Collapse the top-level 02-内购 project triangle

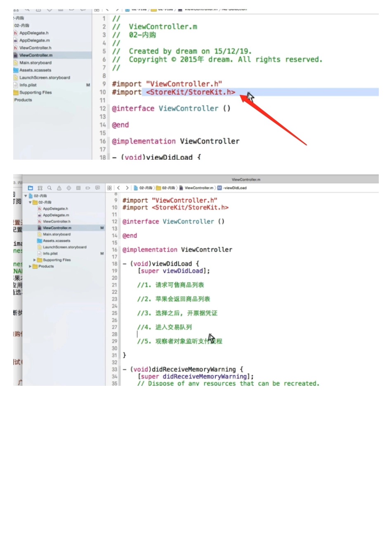(x=26, y=196)
